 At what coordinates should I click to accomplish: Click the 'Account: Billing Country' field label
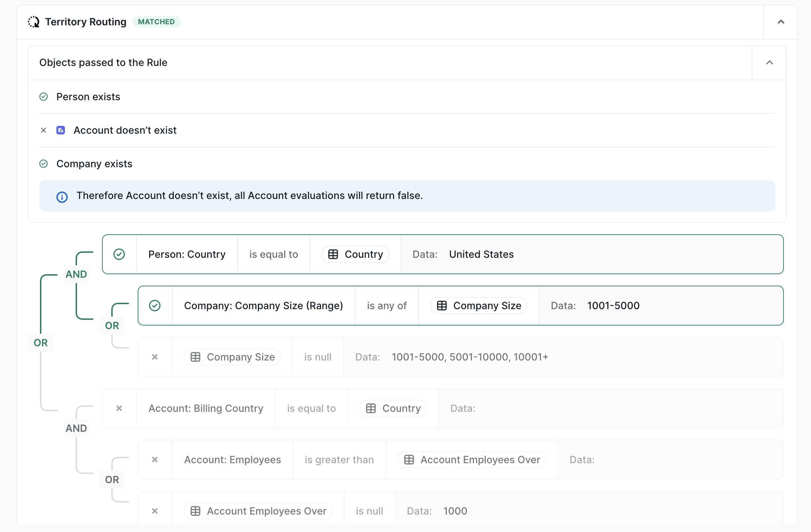point(206,408)
